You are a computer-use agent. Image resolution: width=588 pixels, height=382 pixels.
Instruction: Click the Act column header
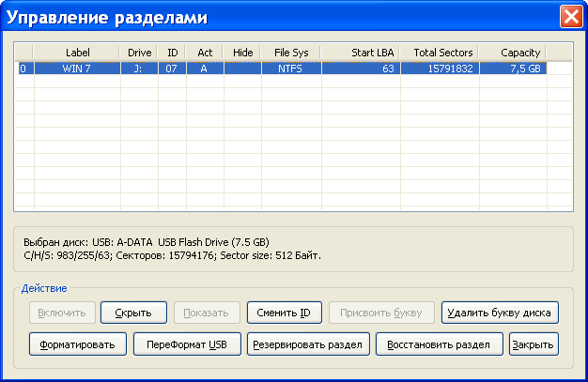pos(204,53)
